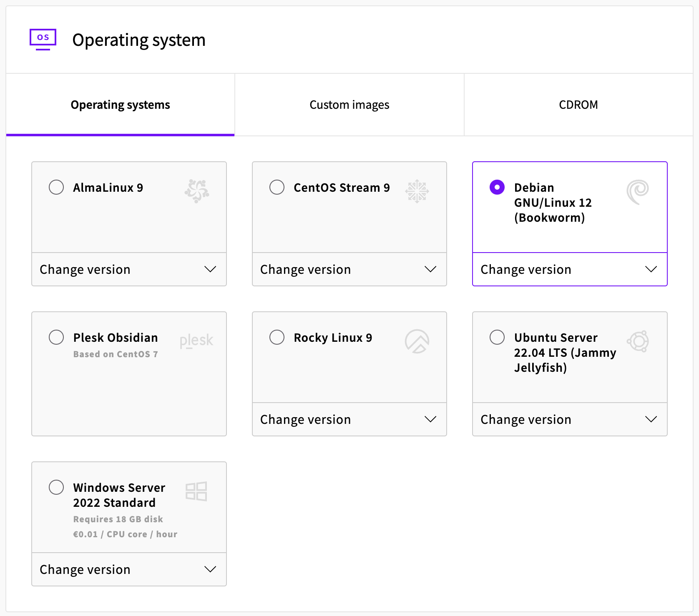
Task: Open Change version dropdown for Ubuntu Server
Action: 570,419
